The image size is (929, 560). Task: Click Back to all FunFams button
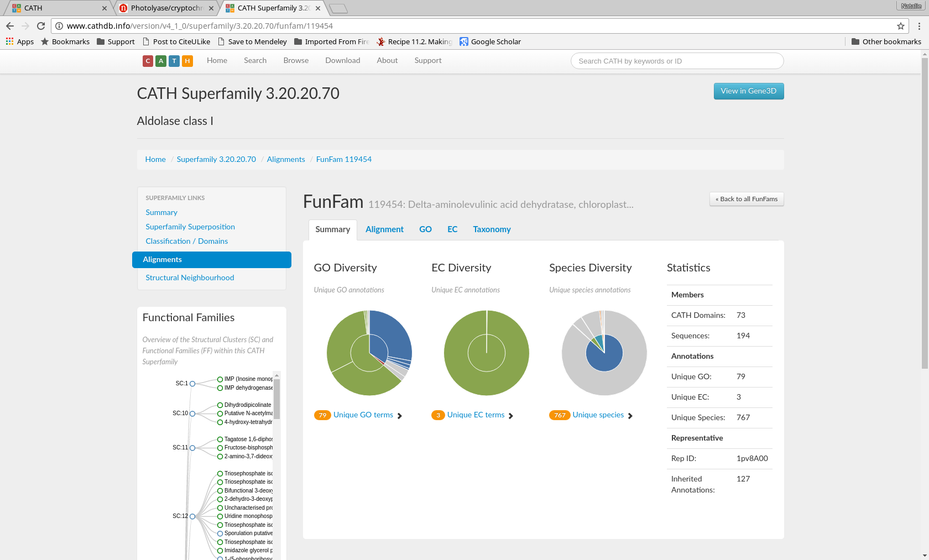(747, 199)
